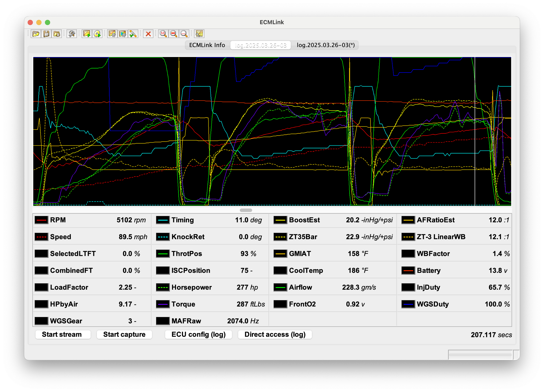The width and height of the screenshot is (544, 392).
Task: Select the WGSGear label
Action: point(66,321)
